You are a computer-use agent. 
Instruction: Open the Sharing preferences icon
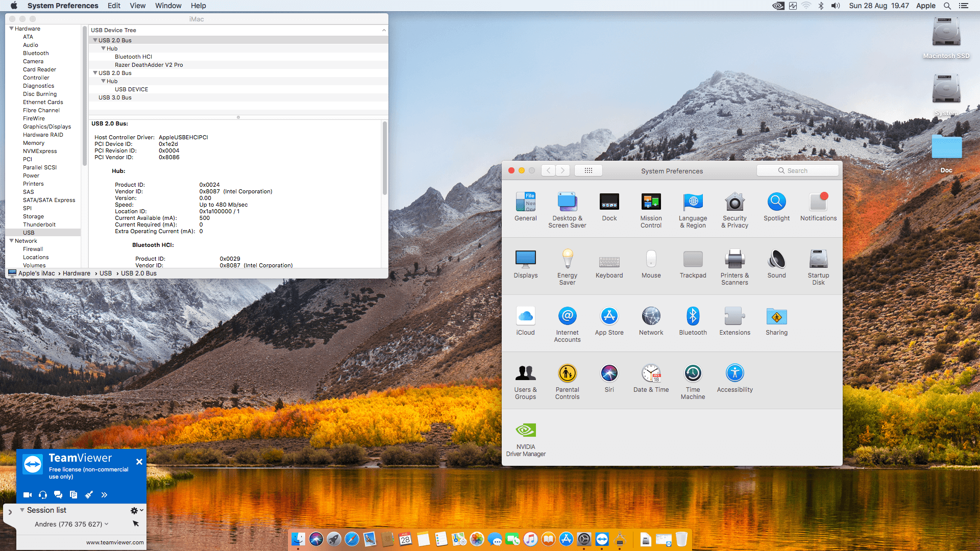[x=776, y=322]
